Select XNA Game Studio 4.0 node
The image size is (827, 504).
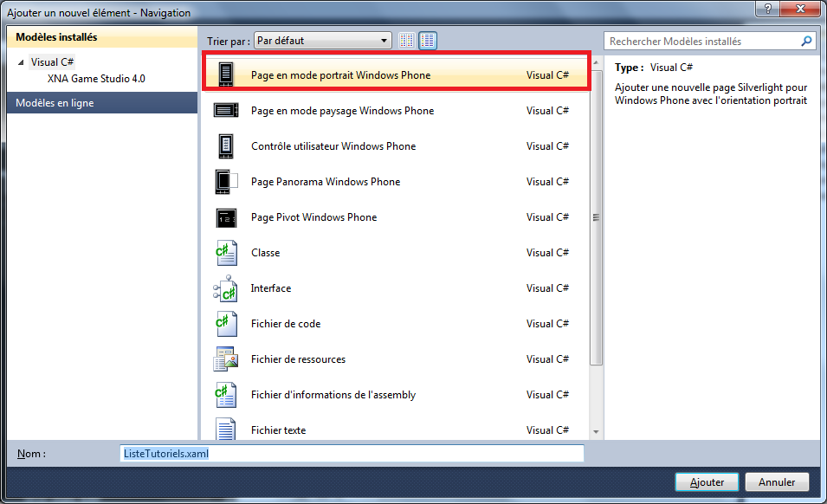click(x=96, y=79)
